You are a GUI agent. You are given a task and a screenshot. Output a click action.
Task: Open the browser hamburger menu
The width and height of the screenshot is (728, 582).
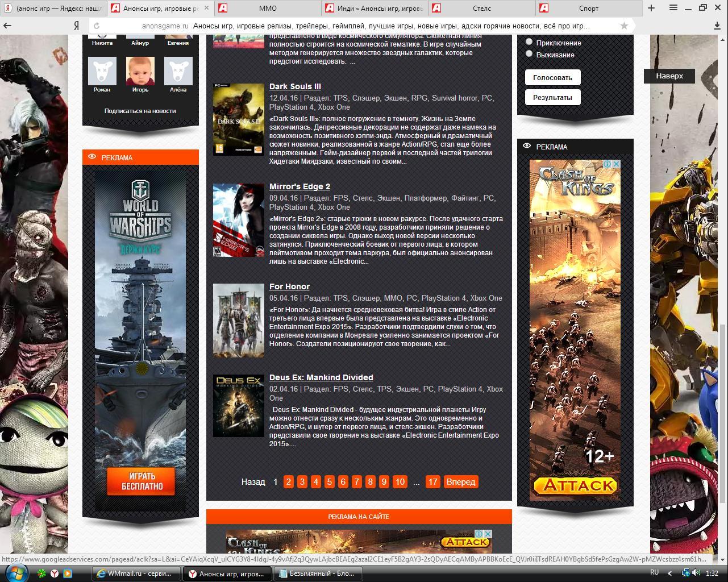pyautogui.click(x=673, y=8)
